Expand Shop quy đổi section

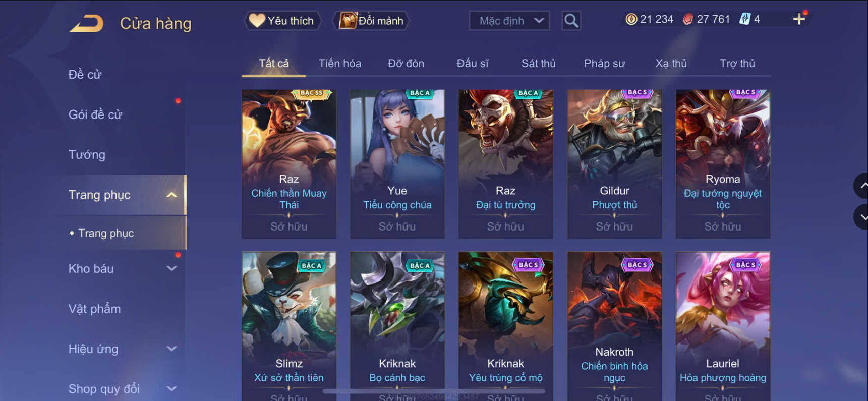(171, 389)
